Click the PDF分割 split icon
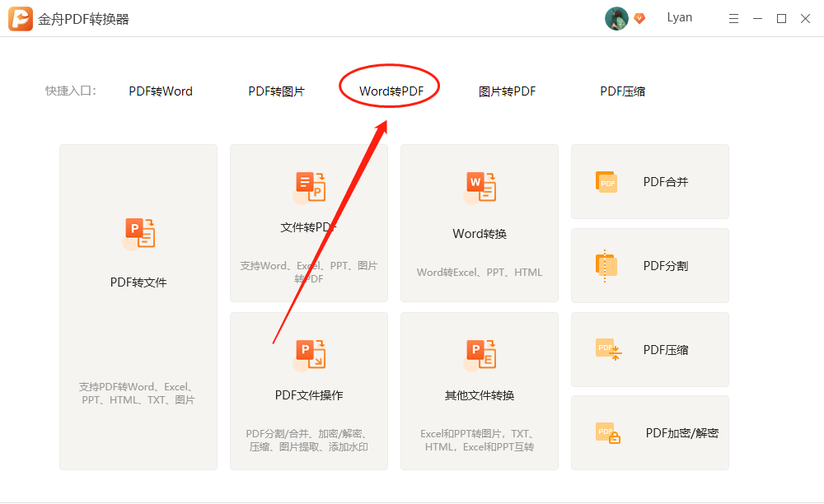This screenshot has width=824, height=504. tap(606, 266)
